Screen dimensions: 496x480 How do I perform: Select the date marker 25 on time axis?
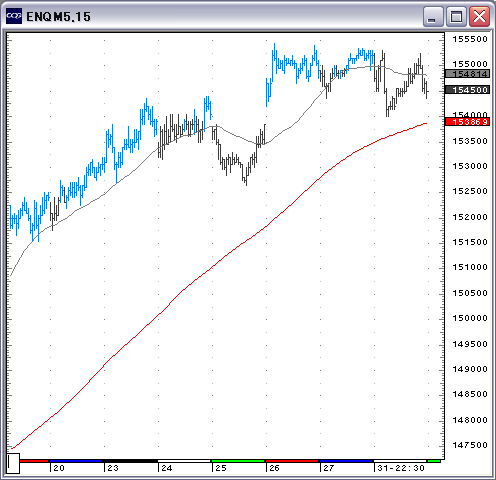pos(221,468)
